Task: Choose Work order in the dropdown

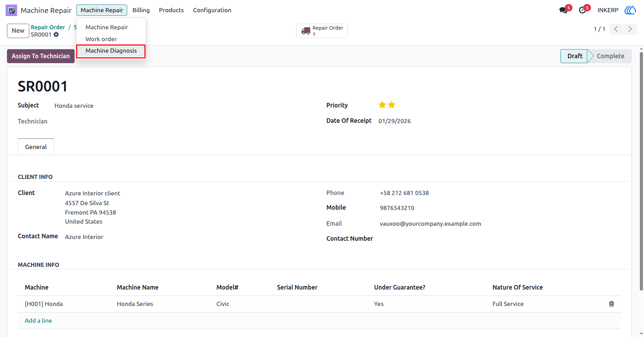Action: (x=101, y=39)
